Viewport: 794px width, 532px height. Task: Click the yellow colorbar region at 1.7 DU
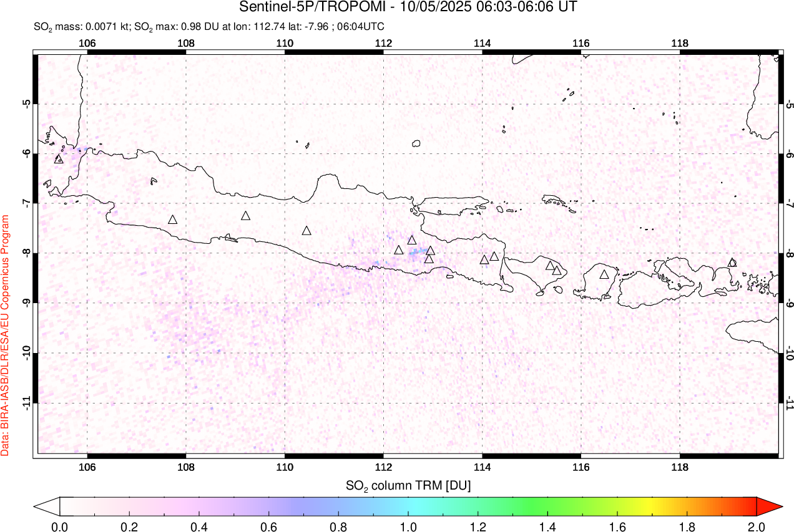point(652,506)
